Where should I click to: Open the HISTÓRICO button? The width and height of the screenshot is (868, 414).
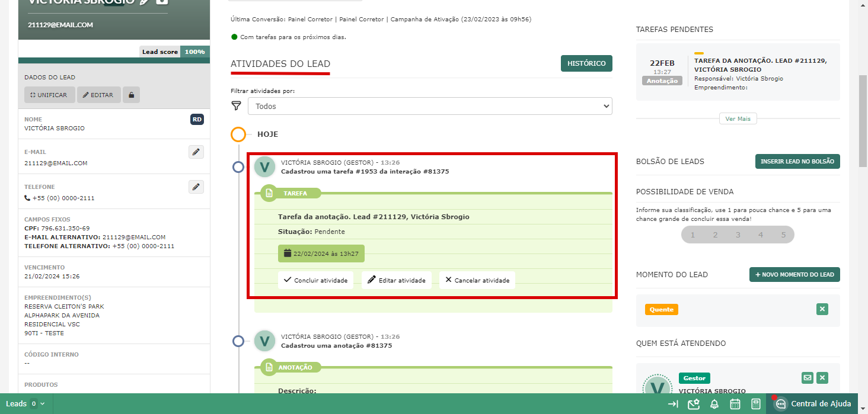[586, 63]
